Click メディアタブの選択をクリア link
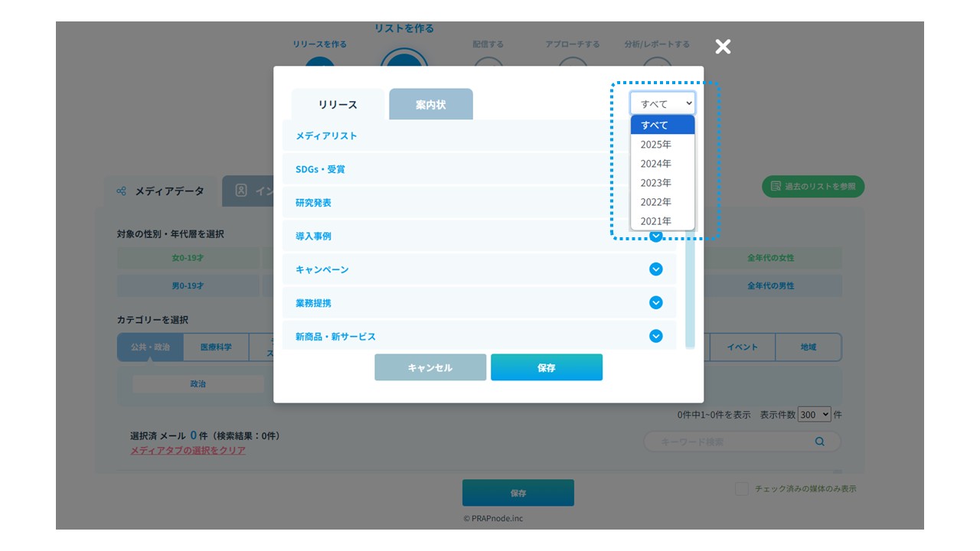Screen dimensions: 980x551 [x=188, y=451]
